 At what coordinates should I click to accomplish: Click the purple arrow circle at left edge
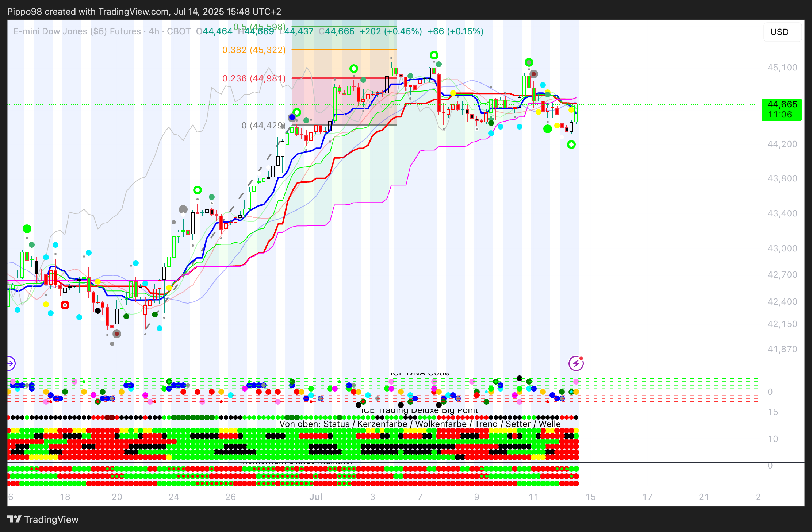pos(10,363)
